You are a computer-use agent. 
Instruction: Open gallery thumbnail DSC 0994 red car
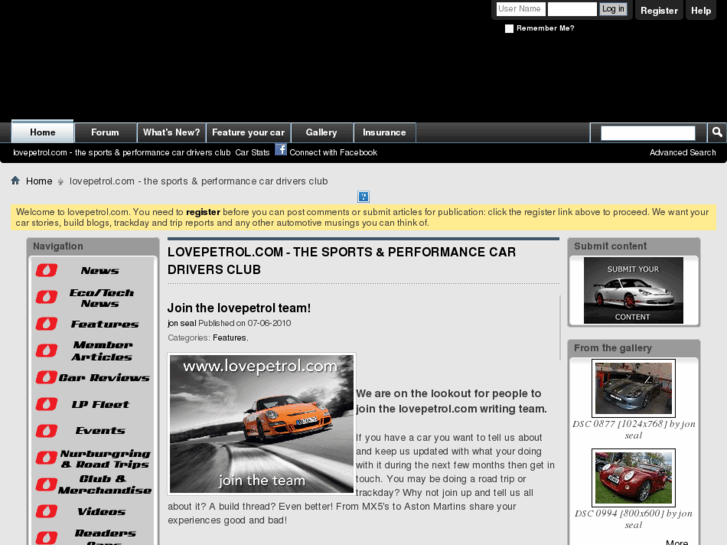point(633,478)
